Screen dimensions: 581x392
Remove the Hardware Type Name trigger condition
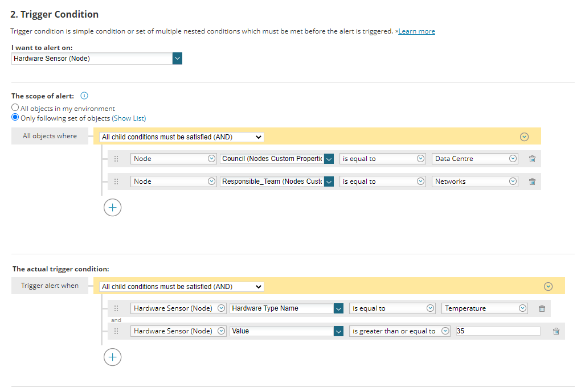(542, 308)
